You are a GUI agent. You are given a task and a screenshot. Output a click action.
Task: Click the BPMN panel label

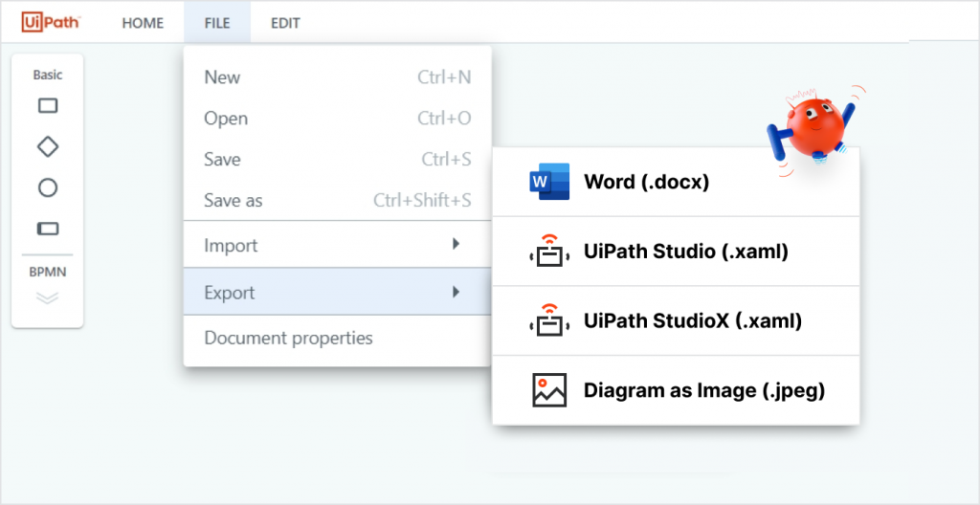coord(48,272)
